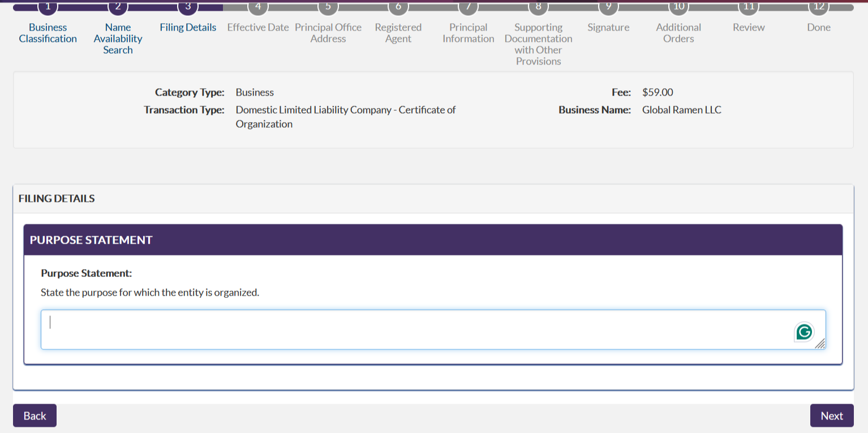This screenshot has height=433, width=868.
Task: Click step 11 circle, Review
Action: click(749, 6)
